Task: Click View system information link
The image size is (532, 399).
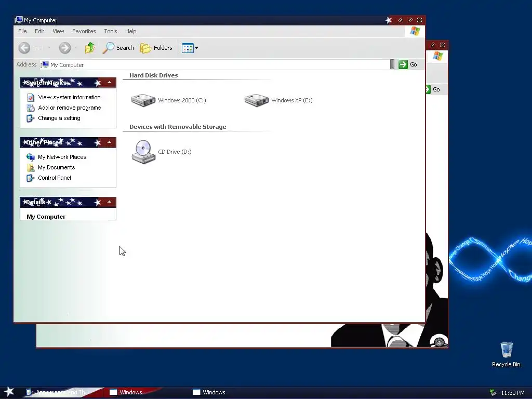Action: tap(69, 97)
